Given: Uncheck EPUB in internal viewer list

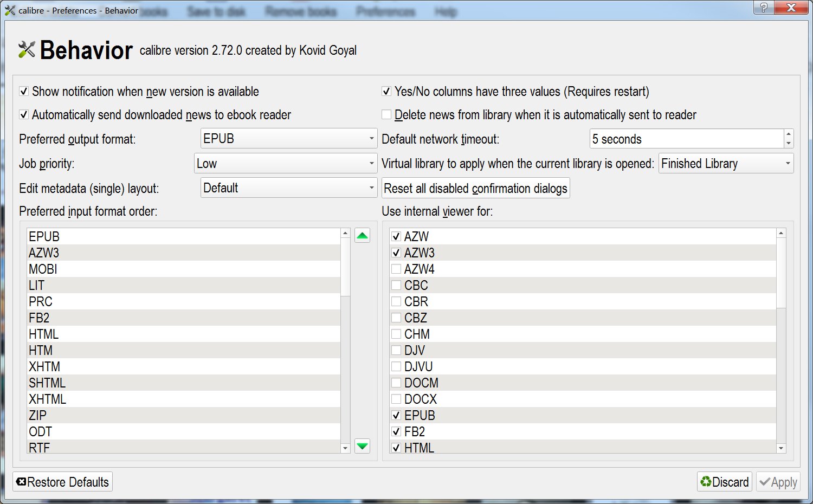Looking at the screenshot, I should tap(396, 415).
